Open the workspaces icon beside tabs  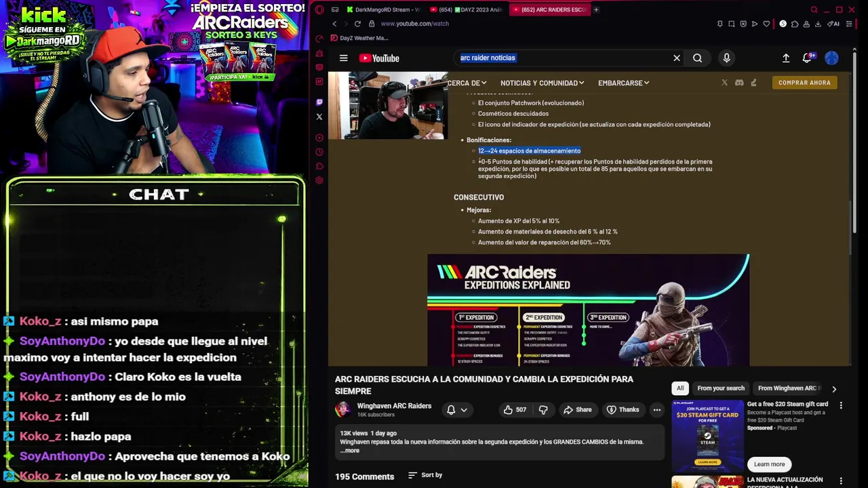coord(334,9)
